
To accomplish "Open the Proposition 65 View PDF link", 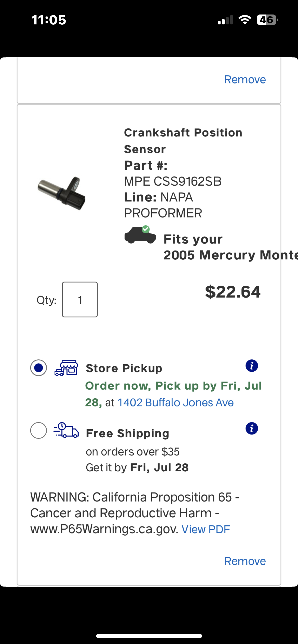I will [x=206, y=530].
